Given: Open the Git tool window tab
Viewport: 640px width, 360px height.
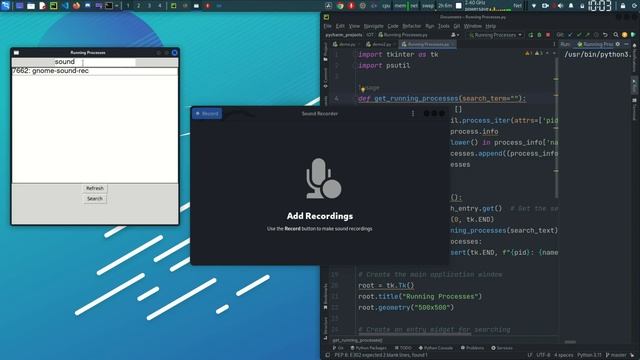Looking at the screenshot, I should click(338, 348).
